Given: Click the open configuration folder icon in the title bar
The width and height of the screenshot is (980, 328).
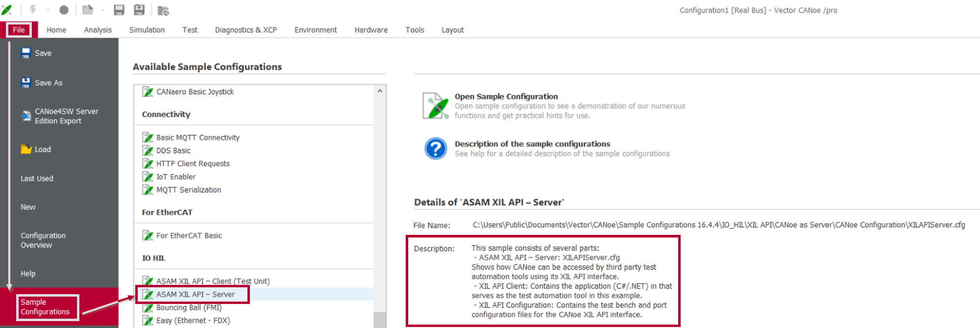Looking at the screenshot, I should 87,9.
